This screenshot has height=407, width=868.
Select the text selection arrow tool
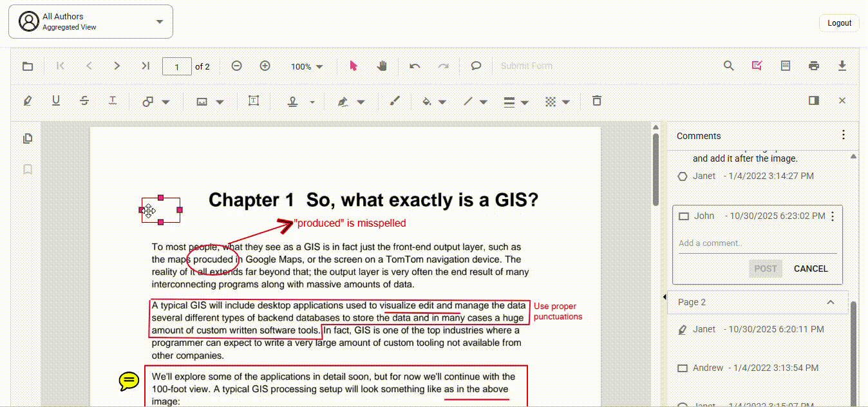(x=354, y=65)
